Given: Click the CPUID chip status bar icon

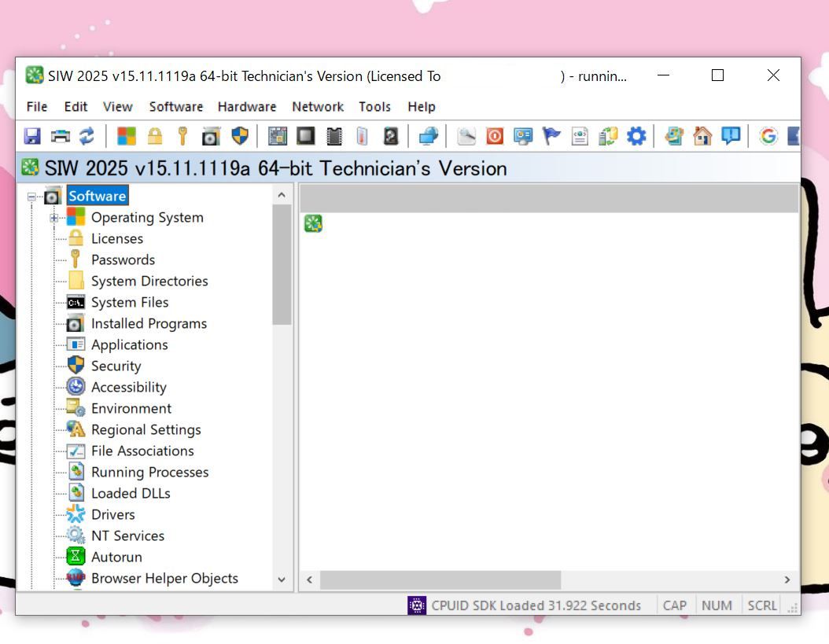Looking at the screenshot, I should pos(416,605).
